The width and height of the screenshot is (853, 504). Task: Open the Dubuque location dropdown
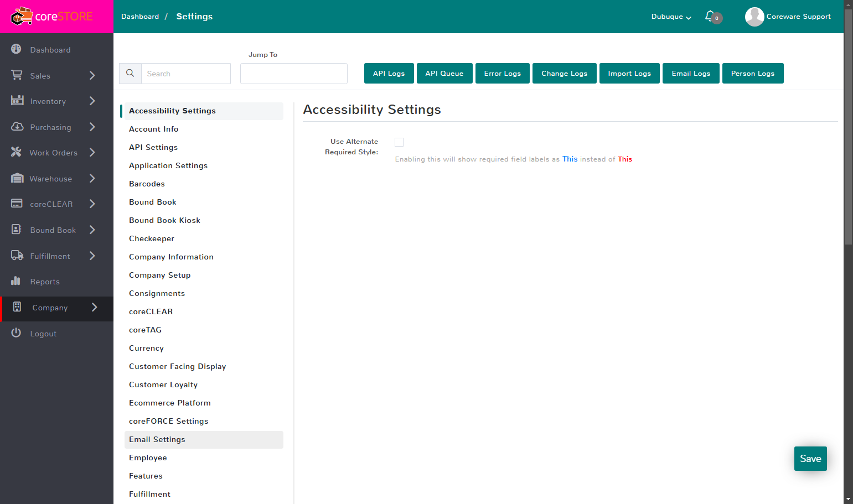671,17
